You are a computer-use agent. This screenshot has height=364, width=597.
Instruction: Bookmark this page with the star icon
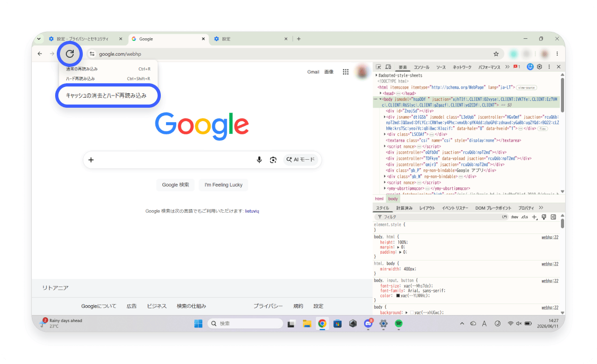tap(496, 54)
